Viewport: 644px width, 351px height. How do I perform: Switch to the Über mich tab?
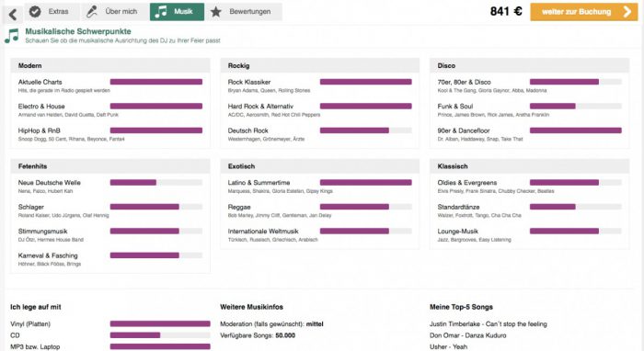[x=115, y=11]
